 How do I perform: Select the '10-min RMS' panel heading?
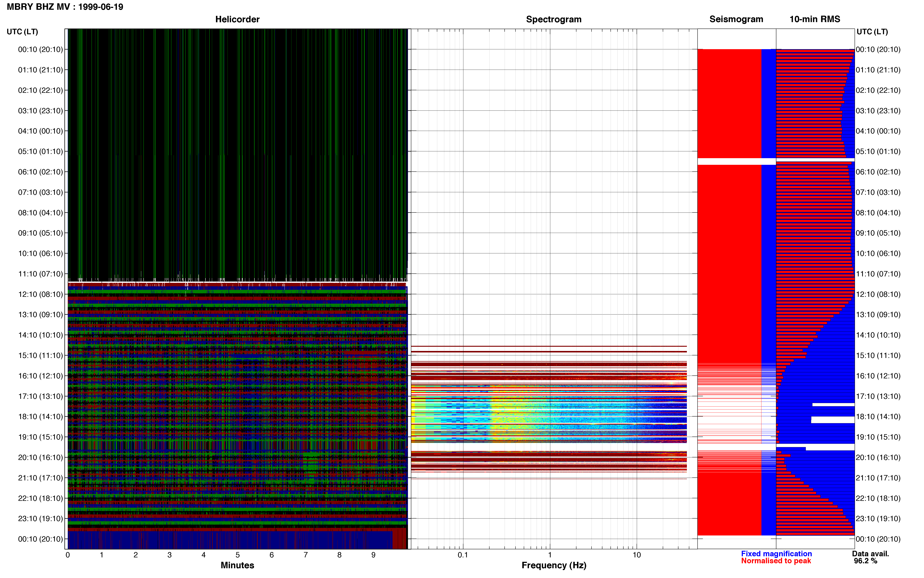[x=815, y=19]
